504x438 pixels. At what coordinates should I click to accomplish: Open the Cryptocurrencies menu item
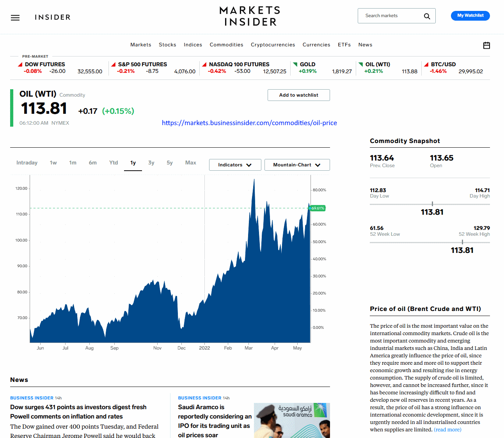tap(273, 45)
